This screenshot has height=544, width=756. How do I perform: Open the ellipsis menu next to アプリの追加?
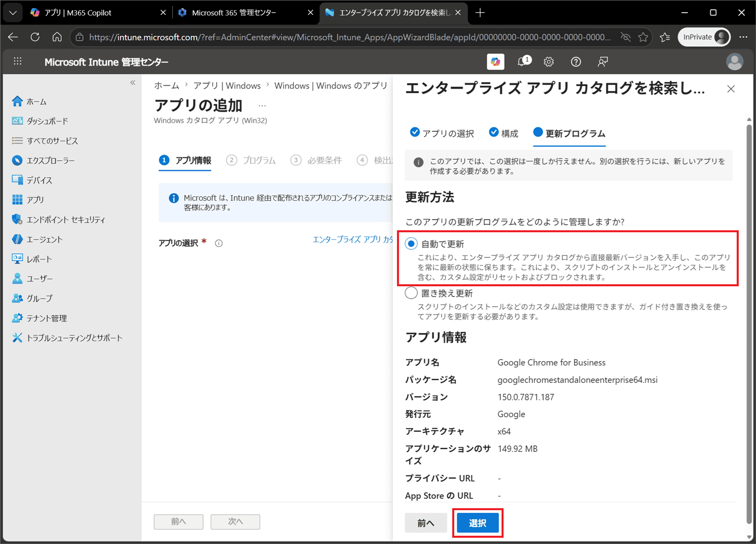tap(262, 106)
